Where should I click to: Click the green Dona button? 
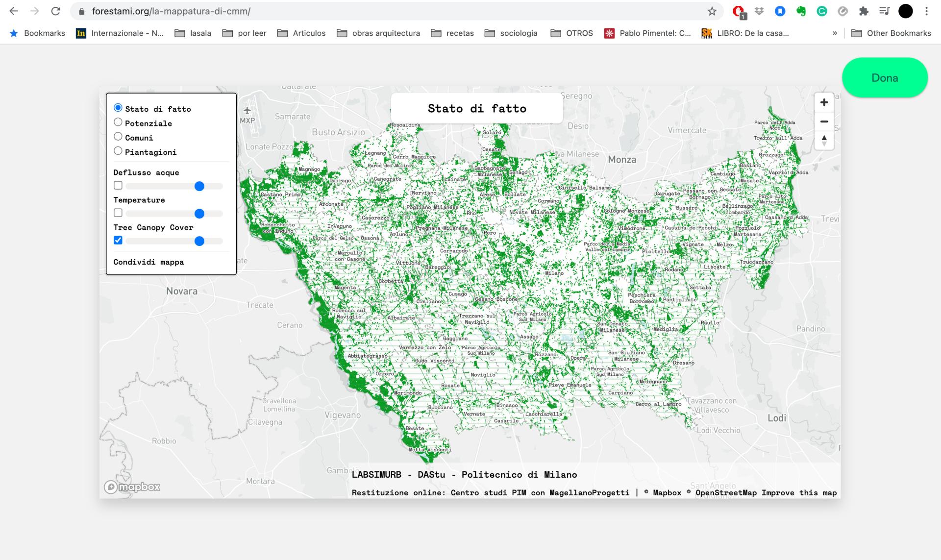tap(885, 78)
